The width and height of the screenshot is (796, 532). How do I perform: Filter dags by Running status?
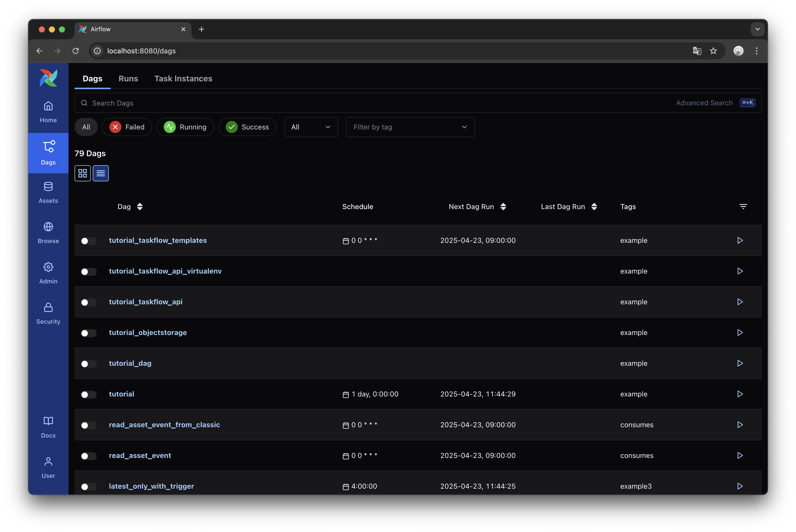point(185,127)
